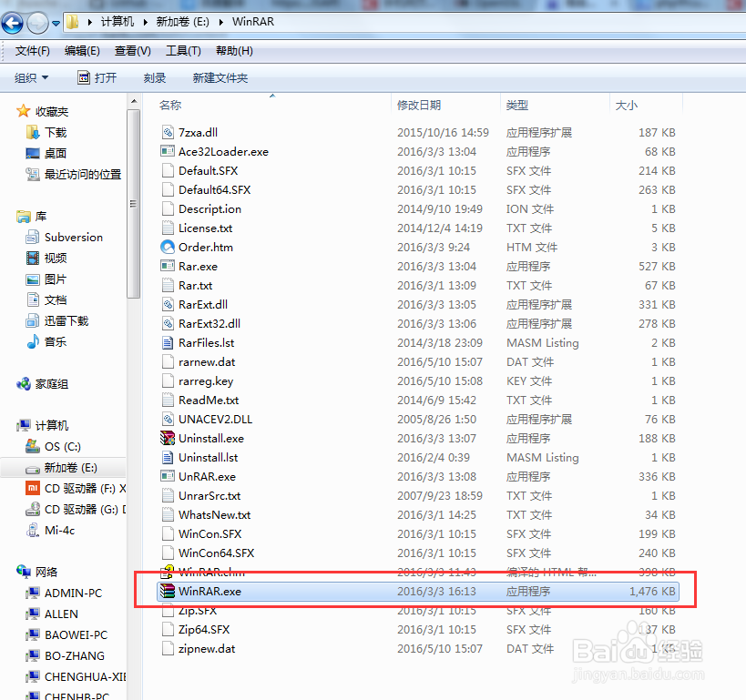Click the Back navigation arrow button
Image resolution: width=746 pixels, height=700 pixels.
pos(13,23)
